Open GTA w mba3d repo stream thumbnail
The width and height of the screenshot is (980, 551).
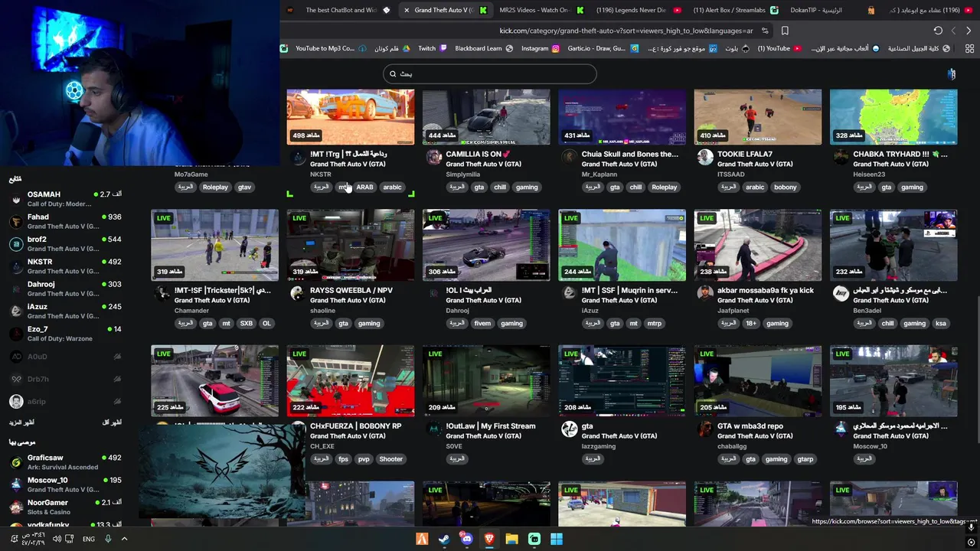(758, 381)
